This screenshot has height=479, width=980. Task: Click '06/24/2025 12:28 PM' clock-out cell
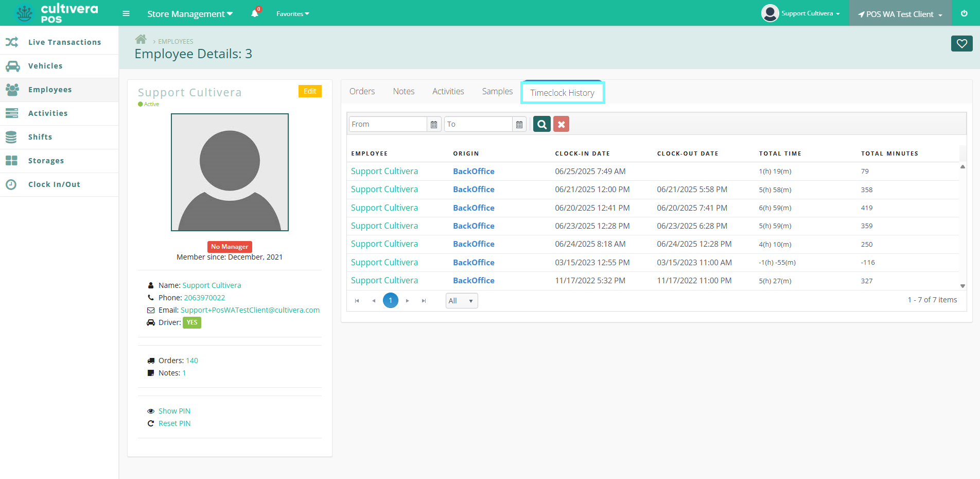(x=694, y=244)
